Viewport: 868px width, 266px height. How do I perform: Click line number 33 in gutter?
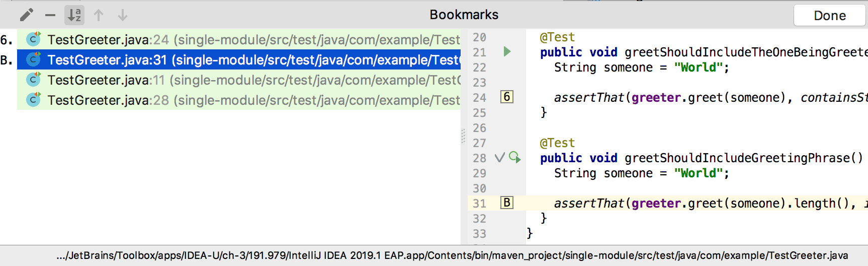479,234
